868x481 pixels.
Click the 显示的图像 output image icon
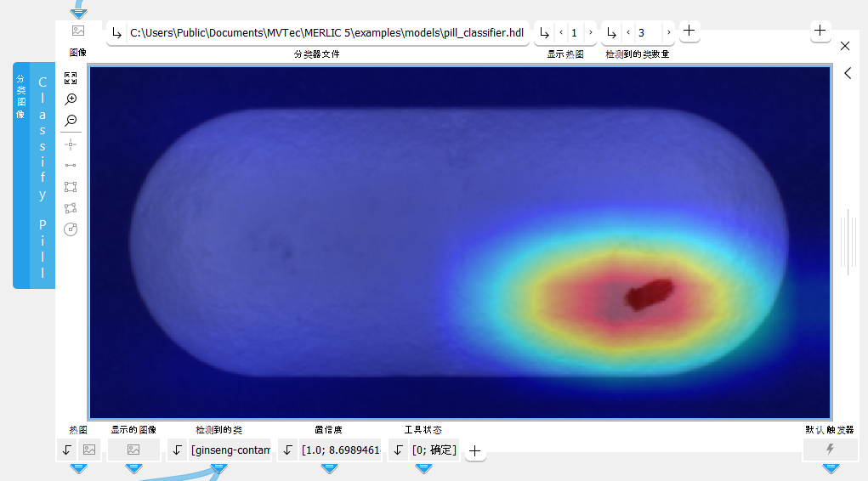click(x=133, y=450)
